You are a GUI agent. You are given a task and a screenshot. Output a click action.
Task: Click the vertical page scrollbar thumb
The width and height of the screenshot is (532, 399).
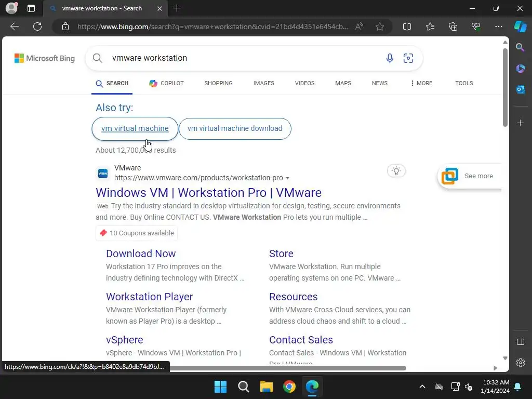505,87
